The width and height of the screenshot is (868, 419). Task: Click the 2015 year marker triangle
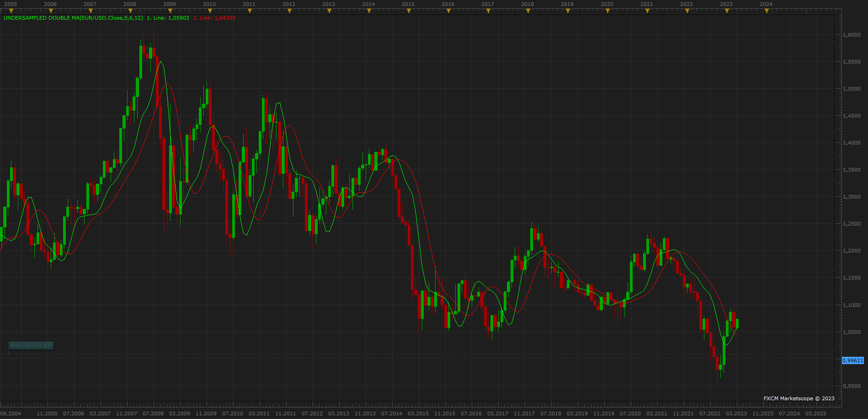click(409, 11)
